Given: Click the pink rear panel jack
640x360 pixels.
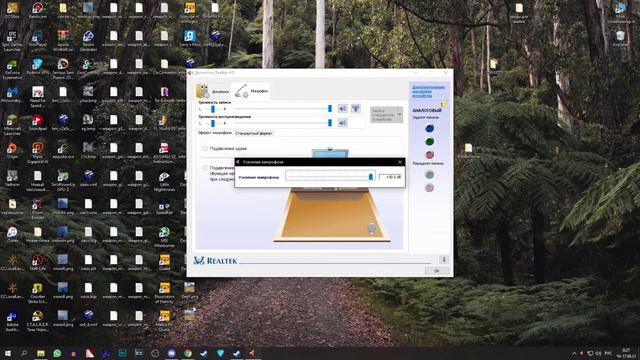Looking at the screenshot, I should pos(429,155).
